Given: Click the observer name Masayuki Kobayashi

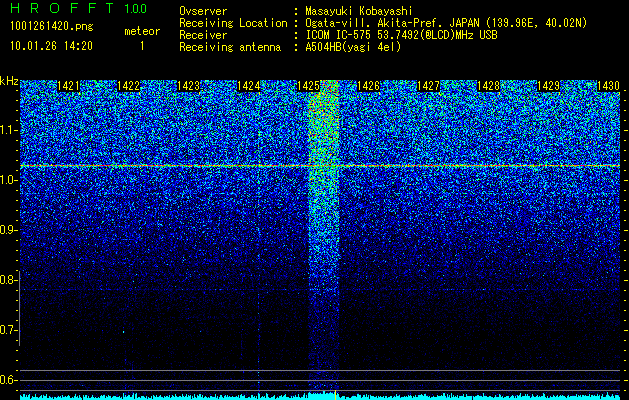Looking at the screenshot, I should (x=359, y=11).
